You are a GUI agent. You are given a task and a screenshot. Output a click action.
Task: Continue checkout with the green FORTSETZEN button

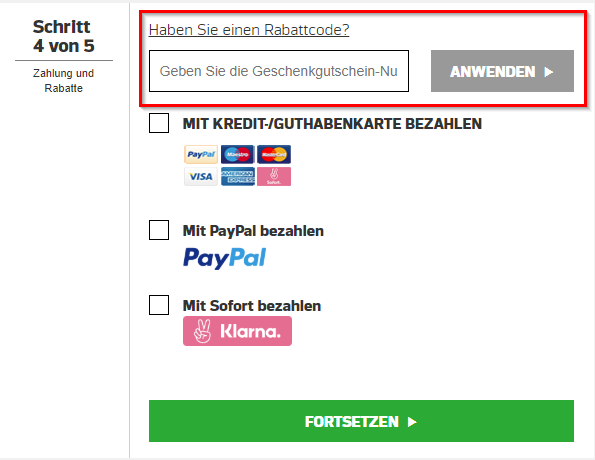361,421
